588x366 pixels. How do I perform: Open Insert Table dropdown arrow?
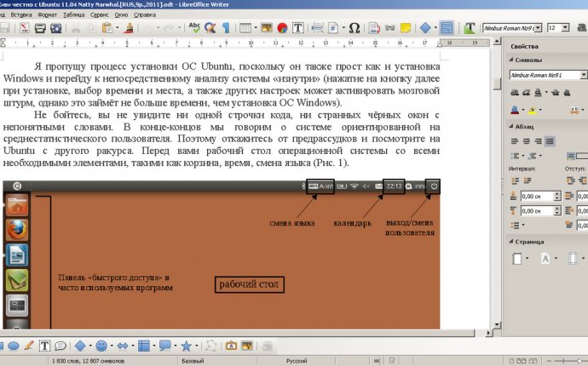tap(256, 28)
